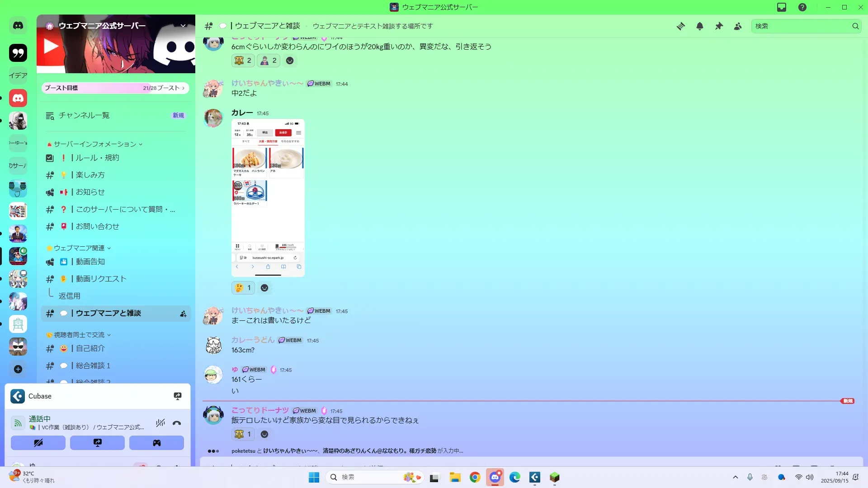Open Discord direct messages home icon

[18, 26]
